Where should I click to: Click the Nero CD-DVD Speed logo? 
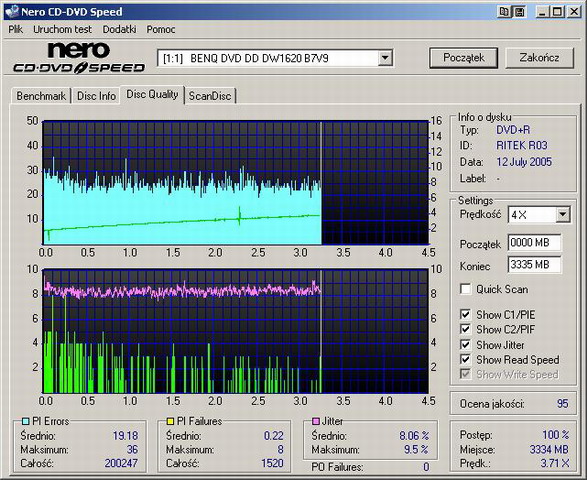tap(79, 58)
